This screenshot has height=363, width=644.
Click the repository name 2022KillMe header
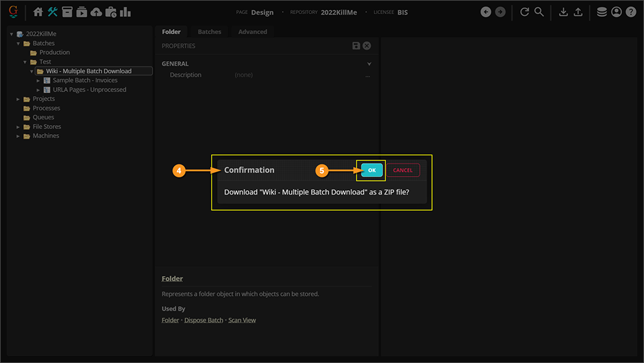pyautogui.click(x=339, y=12)
